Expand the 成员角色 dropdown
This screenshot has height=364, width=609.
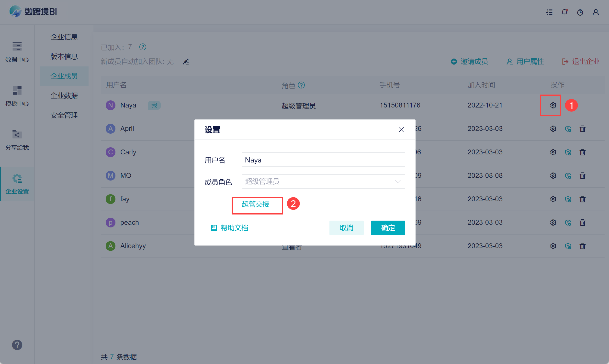[323, 182]
